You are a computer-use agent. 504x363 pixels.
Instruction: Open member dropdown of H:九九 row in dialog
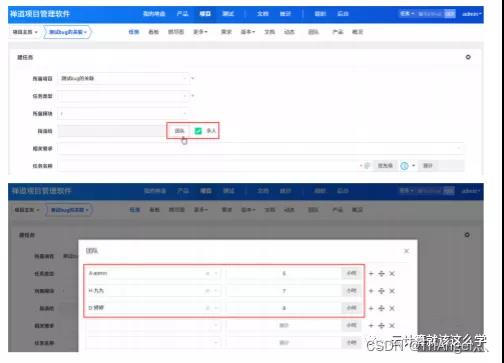coord(153,291)
